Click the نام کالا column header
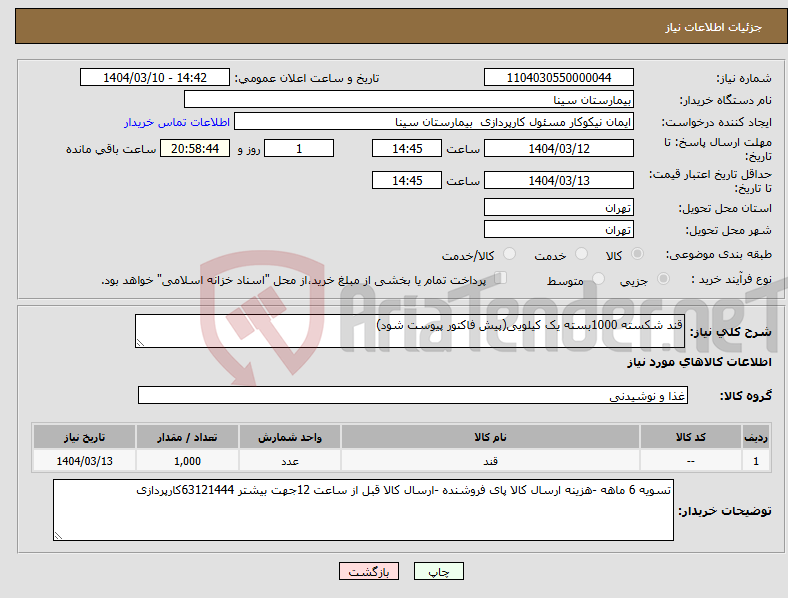This screenshot has width=788, height=598. click(490, 437)
